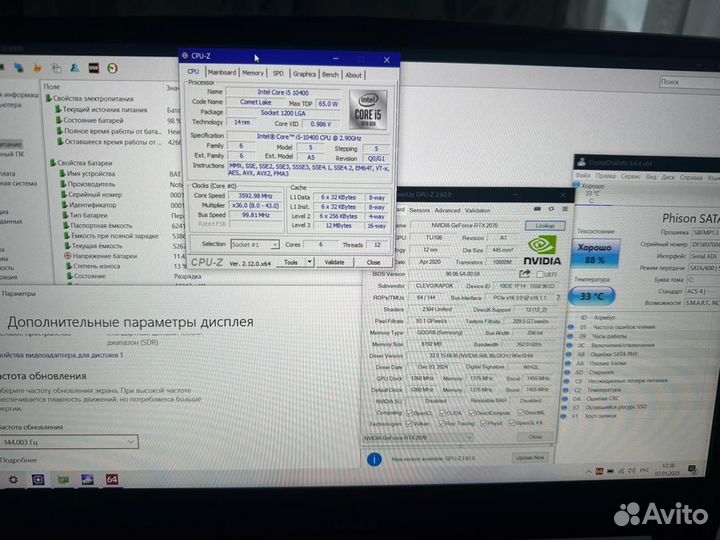The image size is (720, 540).
Task: Click the CPU tab in CPU-Z
Action: pyautogui.click(x=193, y=72)
